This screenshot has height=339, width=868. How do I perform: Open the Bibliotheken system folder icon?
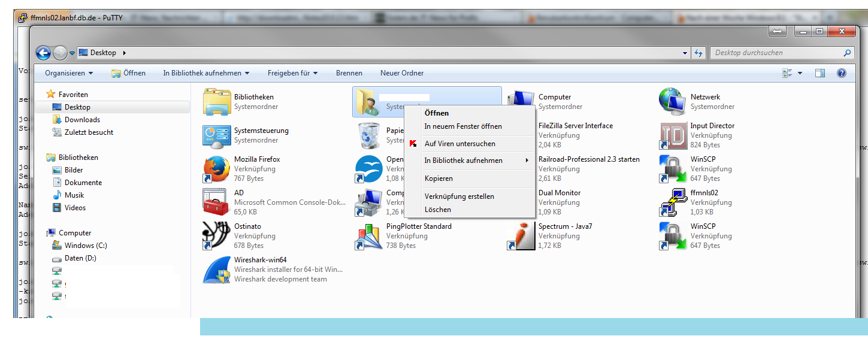click(217, 102)
